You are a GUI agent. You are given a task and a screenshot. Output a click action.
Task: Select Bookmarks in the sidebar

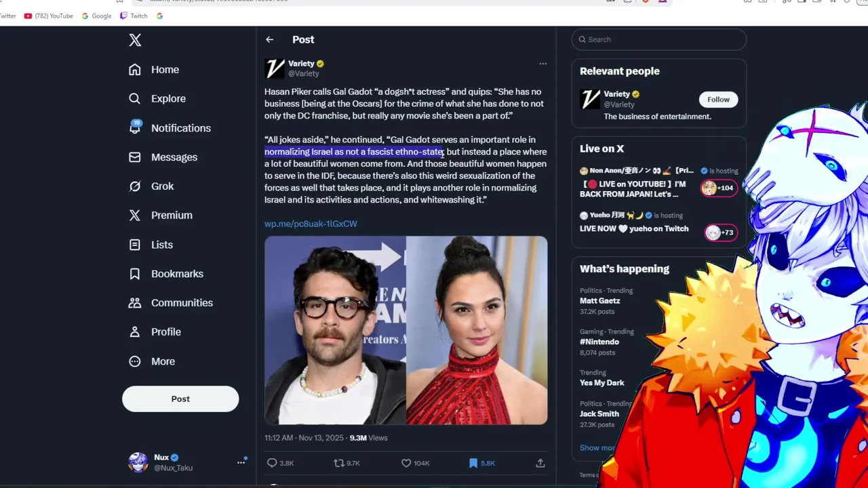167,274
